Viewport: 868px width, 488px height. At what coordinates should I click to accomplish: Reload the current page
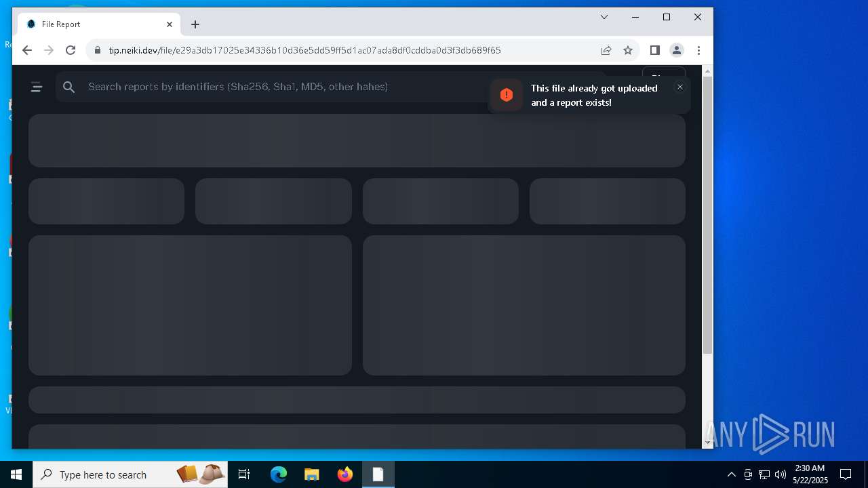pyautogui.click(x=71, y=50)
